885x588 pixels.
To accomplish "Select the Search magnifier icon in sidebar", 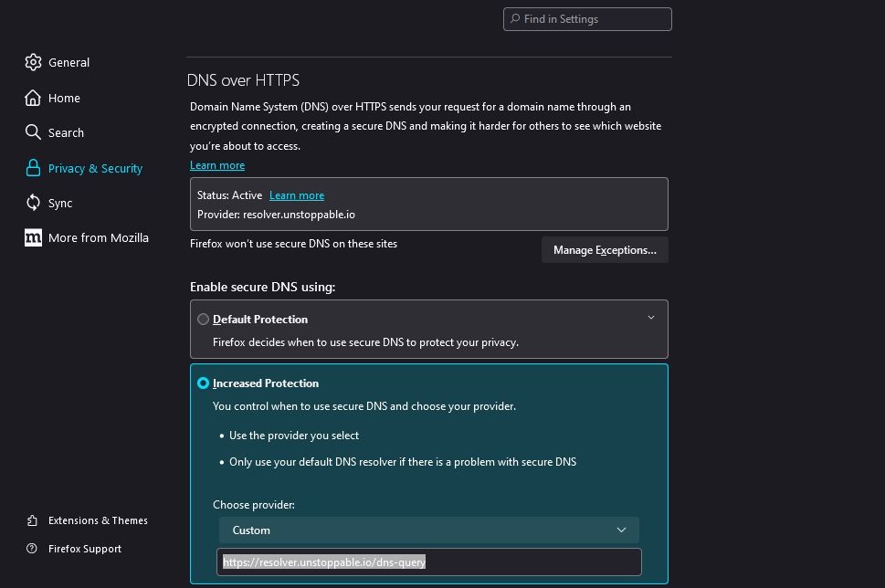I will 30,132.
